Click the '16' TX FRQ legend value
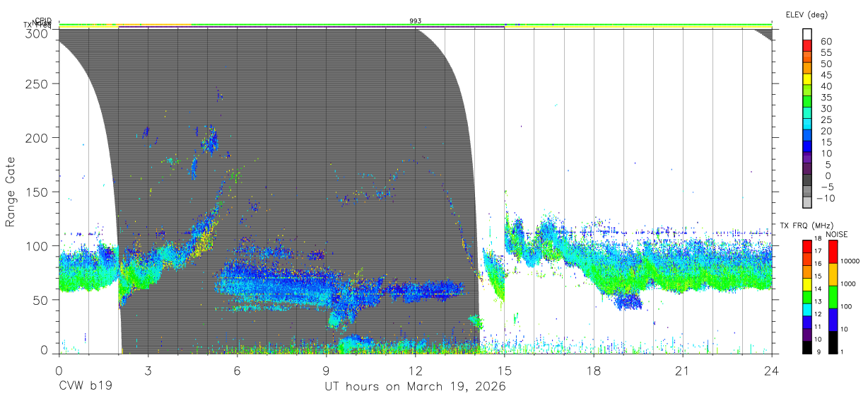The image size is (868, 401). coord(819,263)
